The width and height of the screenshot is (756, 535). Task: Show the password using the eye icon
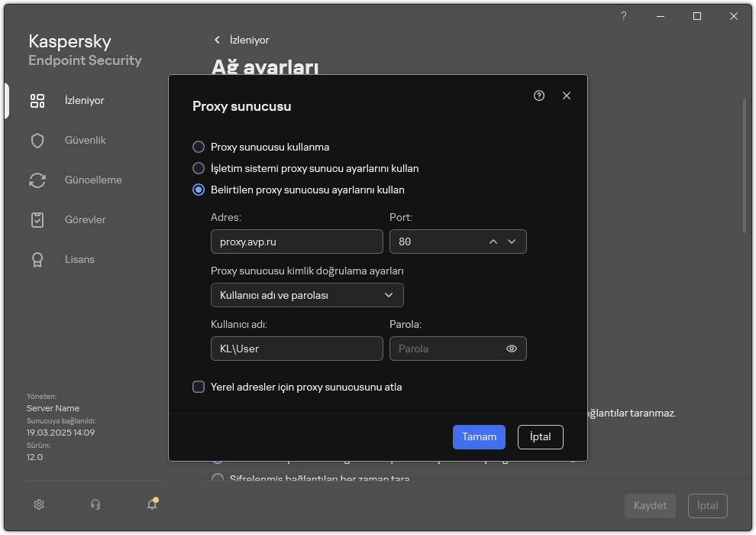(x=511, y=349)
